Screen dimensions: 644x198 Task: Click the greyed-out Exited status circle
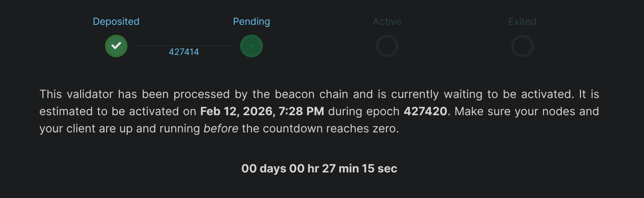pos(522,46)
